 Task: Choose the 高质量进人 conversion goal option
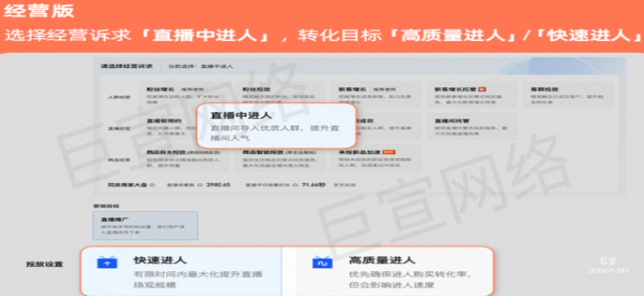(x=387, y=271)
